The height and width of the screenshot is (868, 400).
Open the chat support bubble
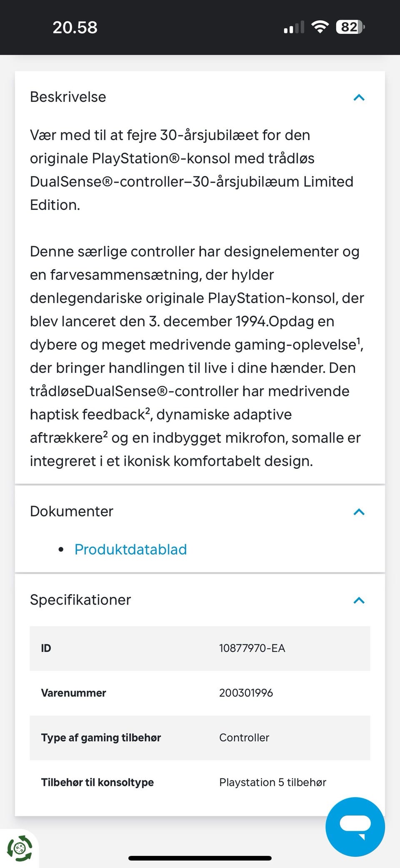[355, 826]
